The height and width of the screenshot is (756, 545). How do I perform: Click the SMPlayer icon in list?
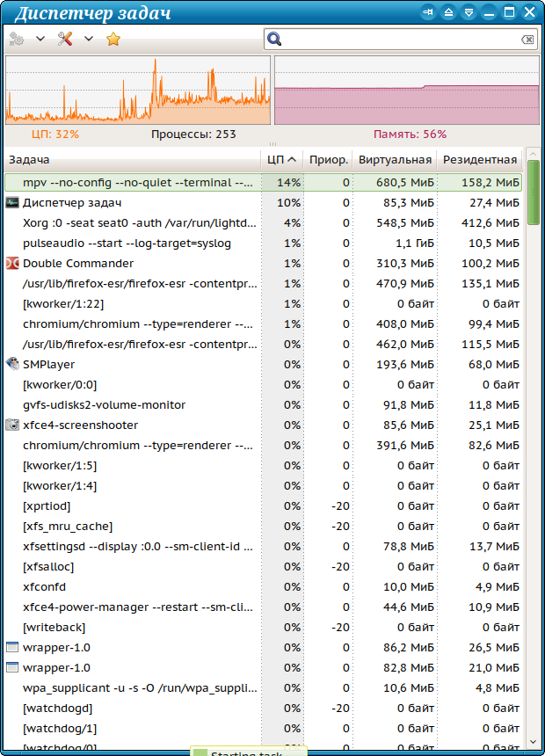(x=12, y=364)
